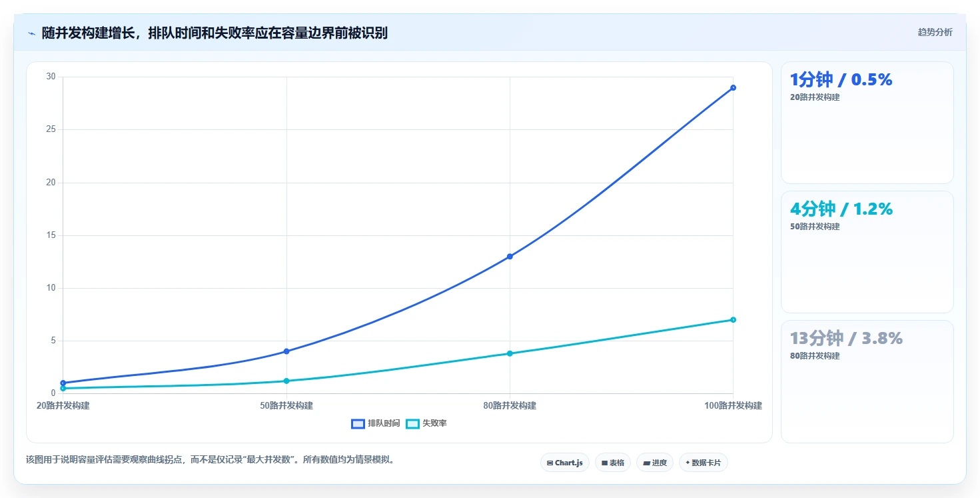Viewport: 980px width, 498px height.
Task: Click y-axis tick 30
Action: 51,77
